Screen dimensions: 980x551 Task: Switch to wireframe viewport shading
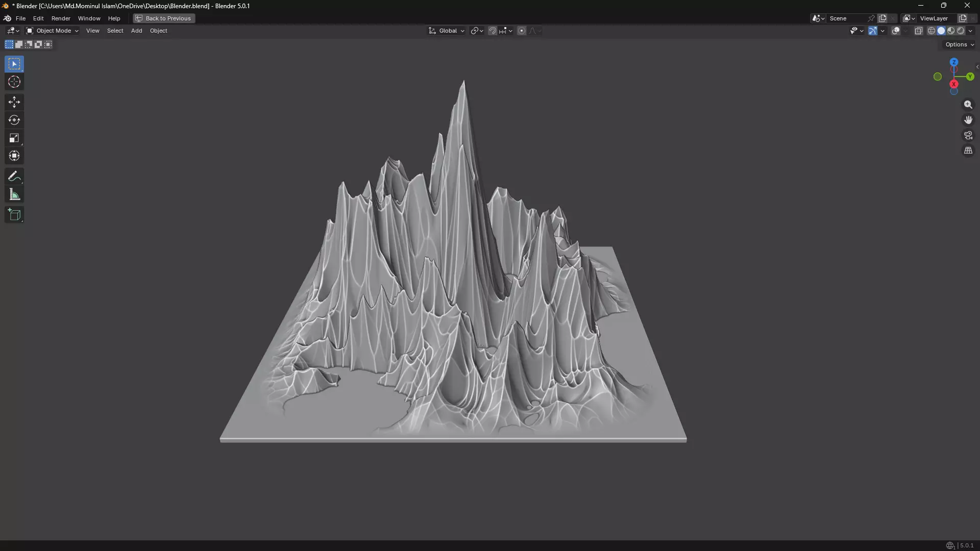931,31
